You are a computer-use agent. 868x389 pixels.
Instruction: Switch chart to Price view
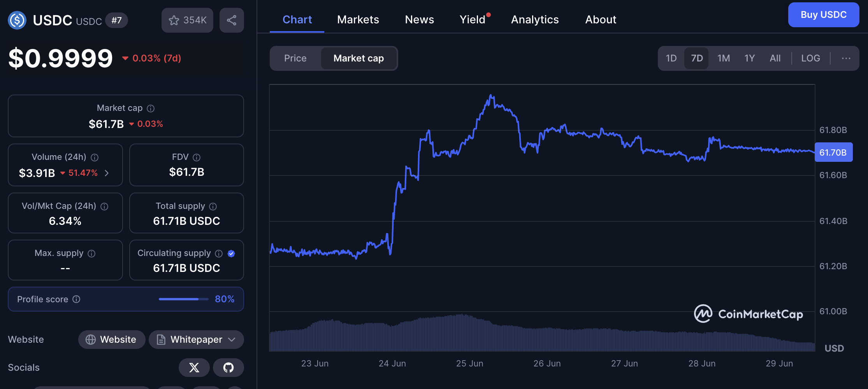tap(295, 58)
